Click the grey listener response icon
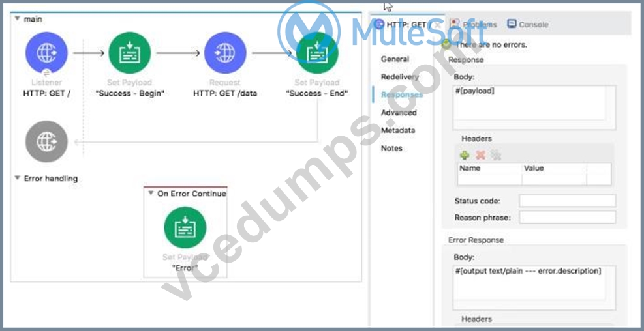The image size is (644, 331). 46,141
